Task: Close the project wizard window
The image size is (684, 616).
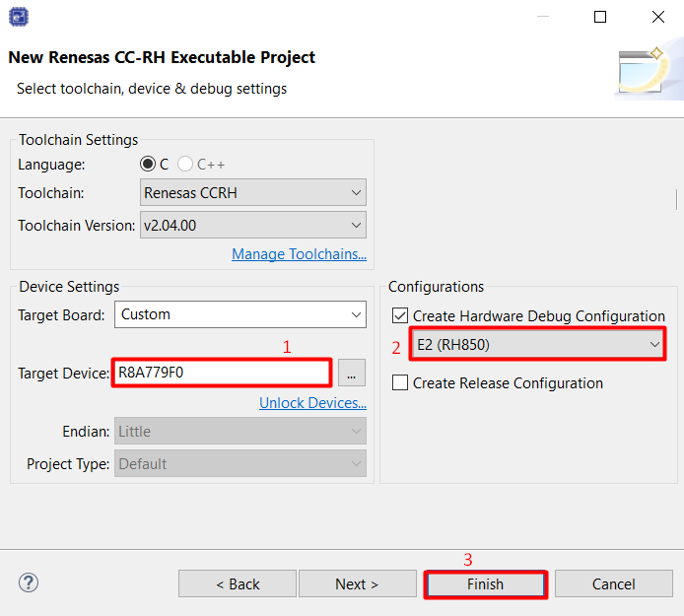Action: [657, 17]
